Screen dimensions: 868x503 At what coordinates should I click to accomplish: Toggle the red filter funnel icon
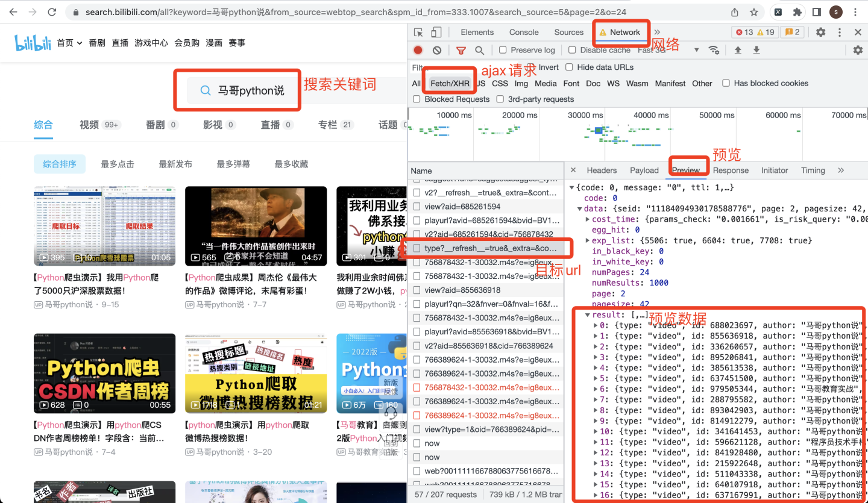point(461,51)
